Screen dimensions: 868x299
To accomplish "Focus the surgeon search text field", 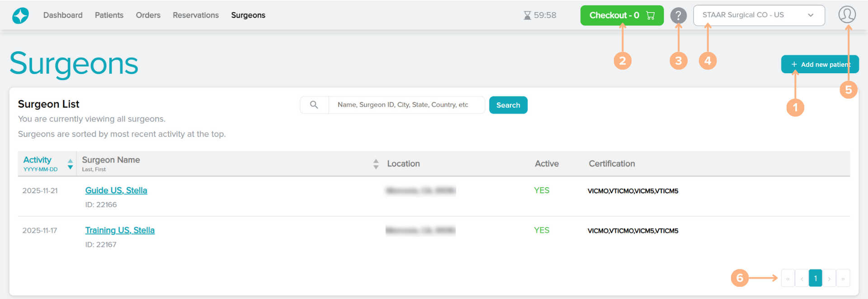I will point(406,105).
